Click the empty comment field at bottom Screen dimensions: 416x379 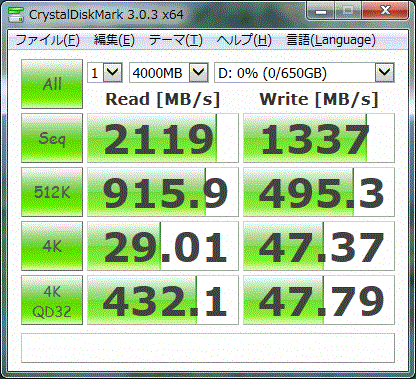click(x=208, y=348)
